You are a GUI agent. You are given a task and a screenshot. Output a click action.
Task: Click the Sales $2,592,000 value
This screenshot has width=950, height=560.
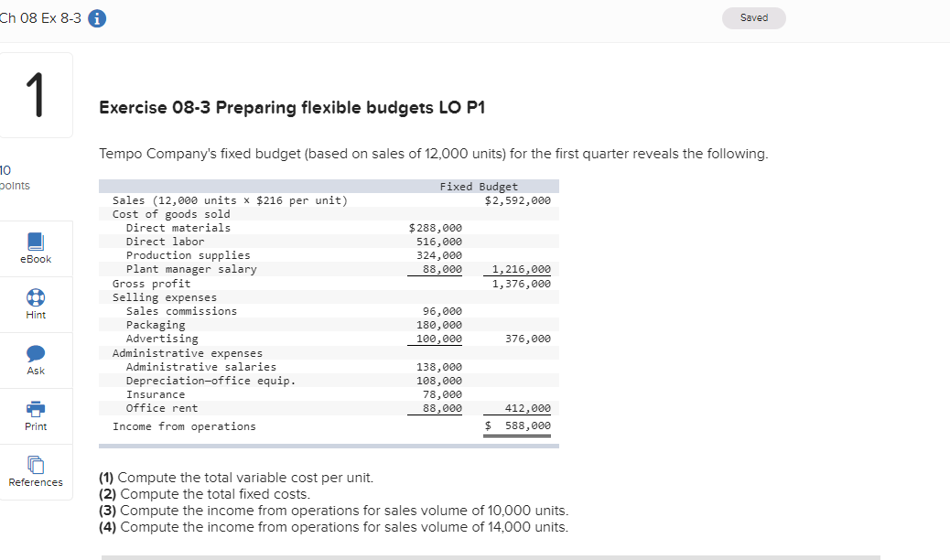click(517, 200)
